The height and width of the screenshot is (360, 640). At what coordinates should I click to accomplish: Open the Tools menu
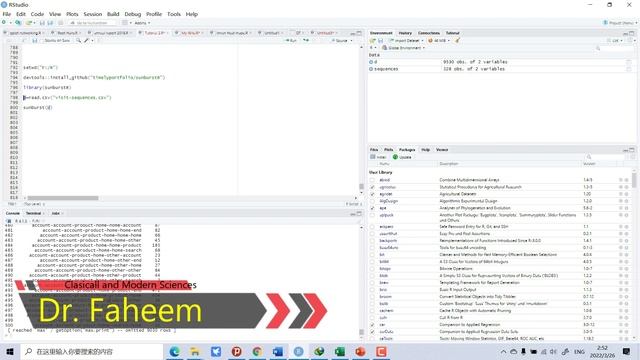coord(174,14)
